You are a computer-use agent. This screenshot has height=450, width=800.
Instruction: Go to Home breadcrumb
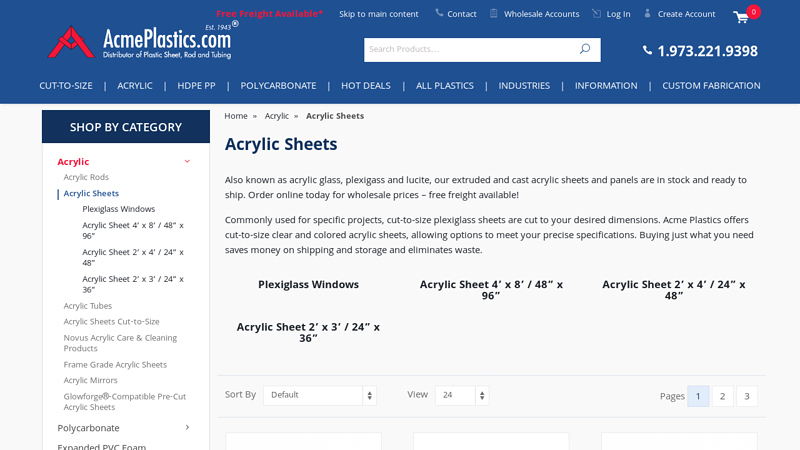point(236,116)
